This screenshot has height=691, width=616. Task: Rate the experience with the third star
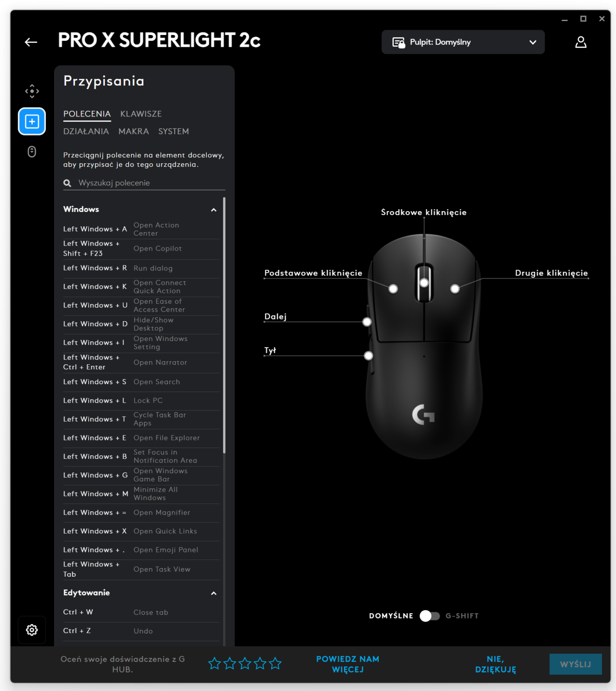(x=245, y=663)
